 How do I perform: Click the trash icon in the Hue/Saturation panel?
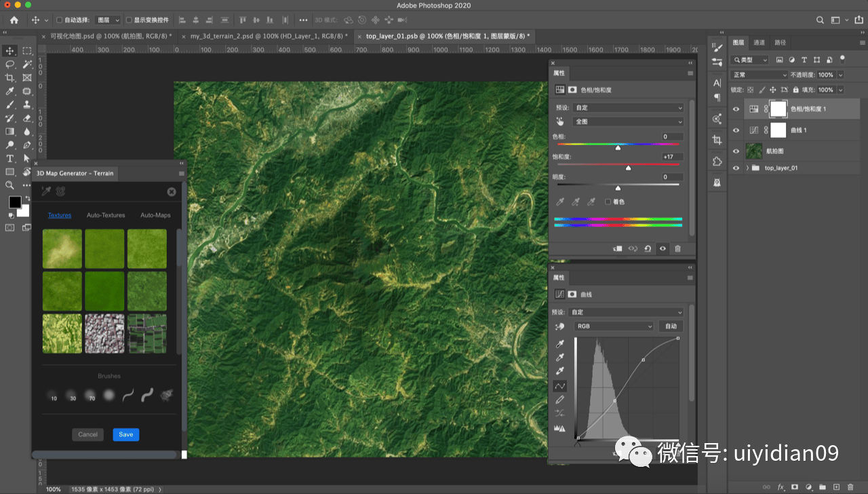677,248
